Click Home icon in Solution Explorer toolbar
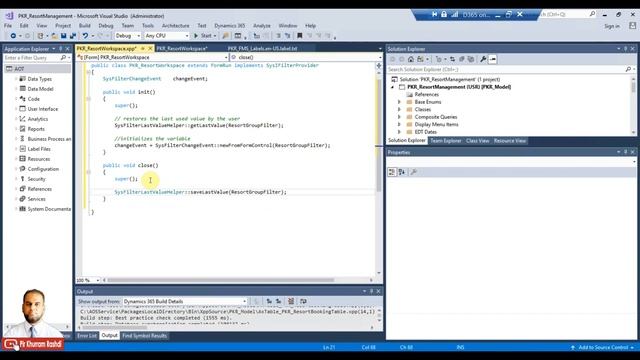640x360 pixels. click(411, 59)
